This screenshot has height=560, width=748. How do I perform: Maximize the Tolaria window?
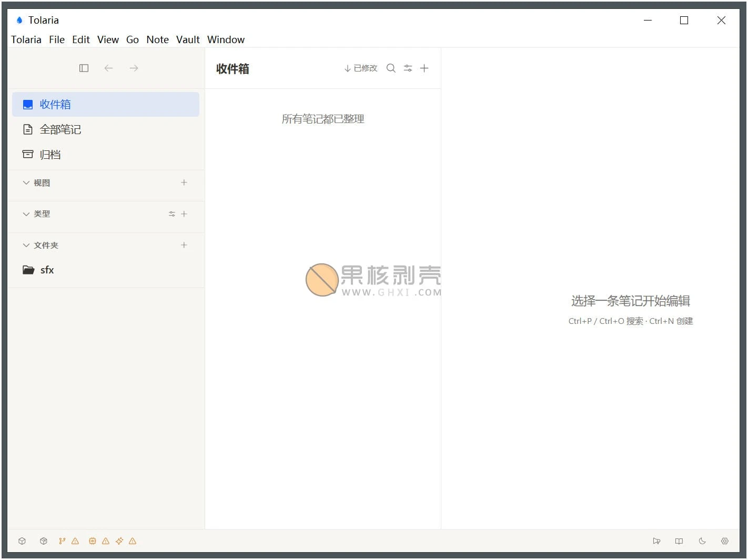tap(684, 20)
